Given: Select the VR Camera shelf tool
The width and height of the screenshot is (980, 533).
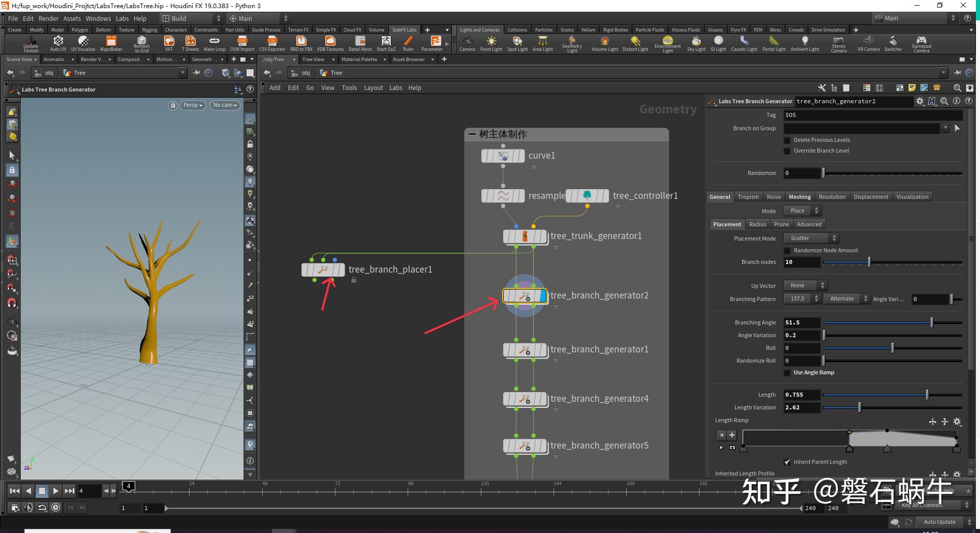Looking at the screenshot, I should tap(869, 44).
